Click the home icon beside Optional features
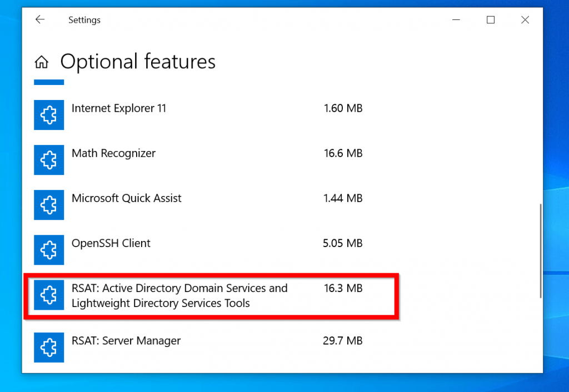Viewport: 569px width, 392px height. [x=41, y=62]
